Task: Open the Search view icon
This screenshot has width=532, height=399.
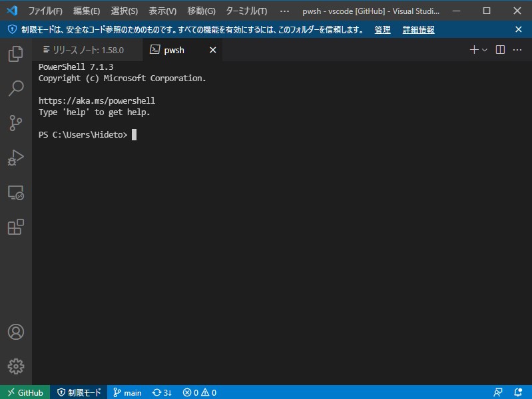Action: pyautogui.click(x=15, y=88)
